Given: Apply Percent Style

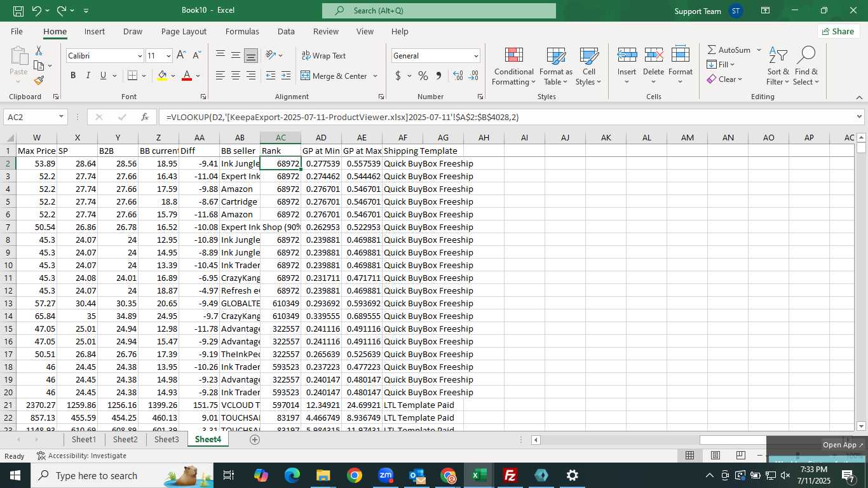Looking at the screenshot, I should 423,76.
